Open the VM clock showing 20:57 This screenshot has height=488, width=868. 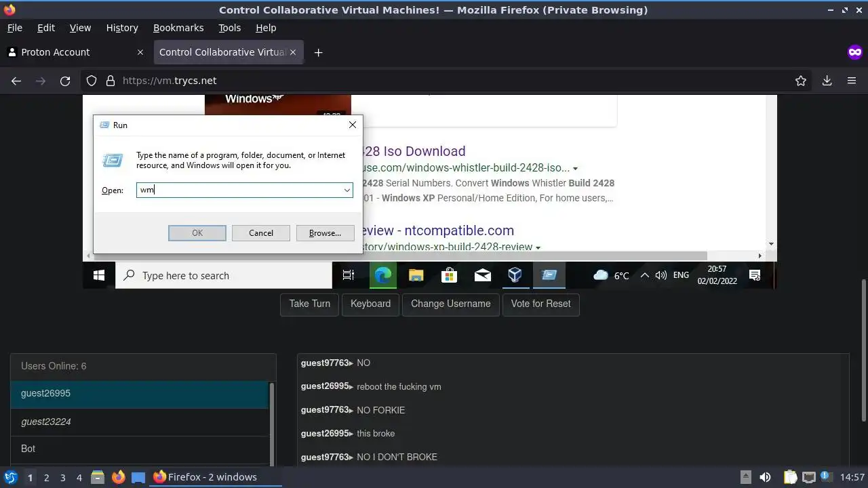point(717,275)
